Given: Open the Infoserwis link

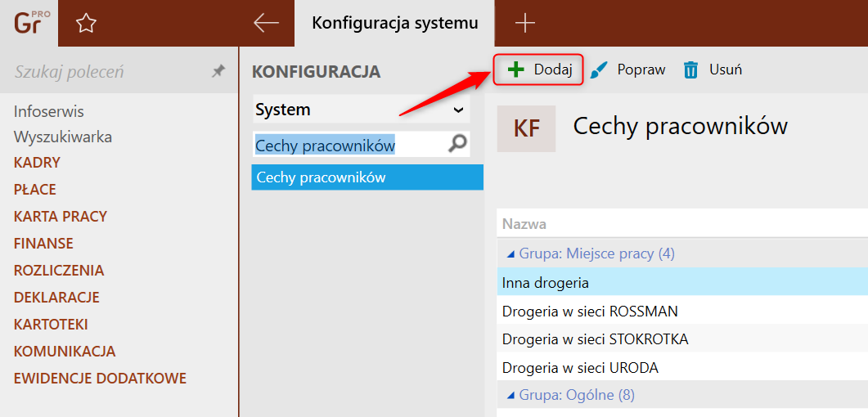Looking at the screenshot, I should click(49, 111).
